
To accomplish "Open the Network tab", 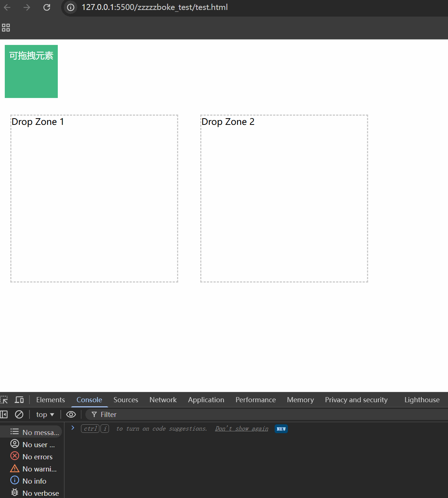I will [163, 400].
